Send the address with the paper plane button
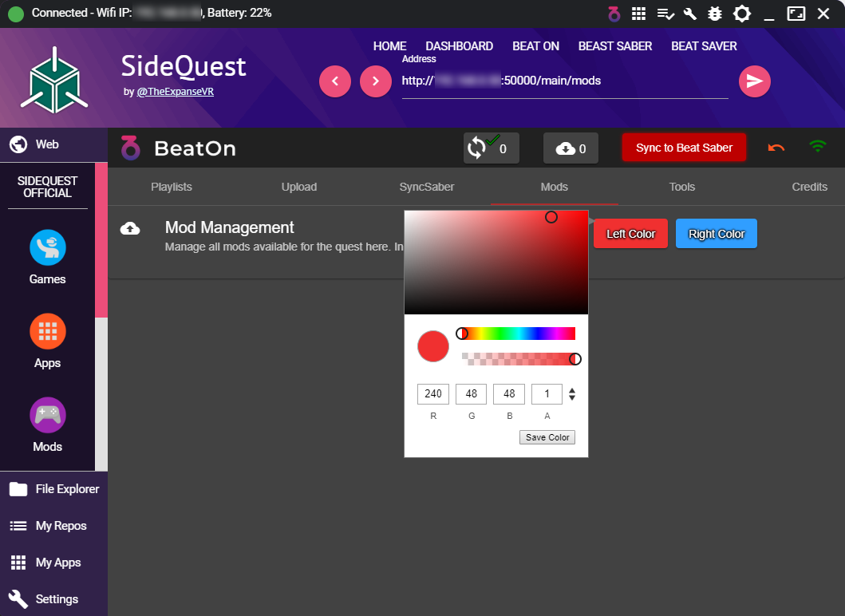 coord(755,81)
